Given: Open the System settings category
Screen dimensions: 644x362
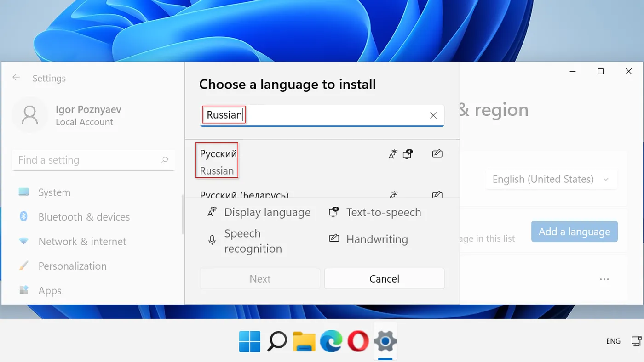Looking at the screenshot, I should pyautogui.click(x=54, y=192).
